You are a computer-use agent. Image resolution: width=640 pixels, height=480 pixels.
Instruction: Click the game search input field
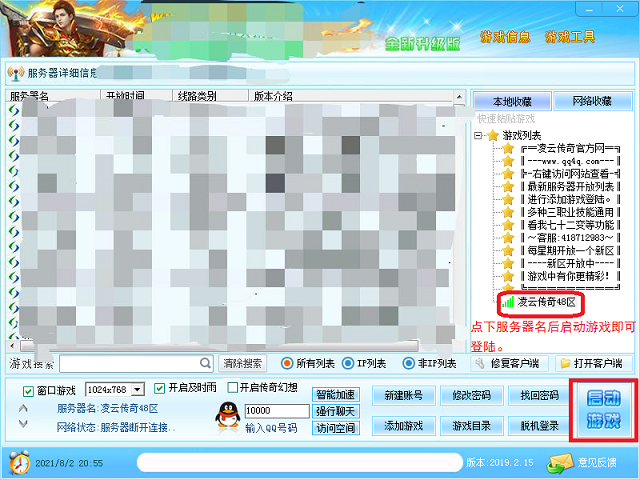(x=136, y=363)
